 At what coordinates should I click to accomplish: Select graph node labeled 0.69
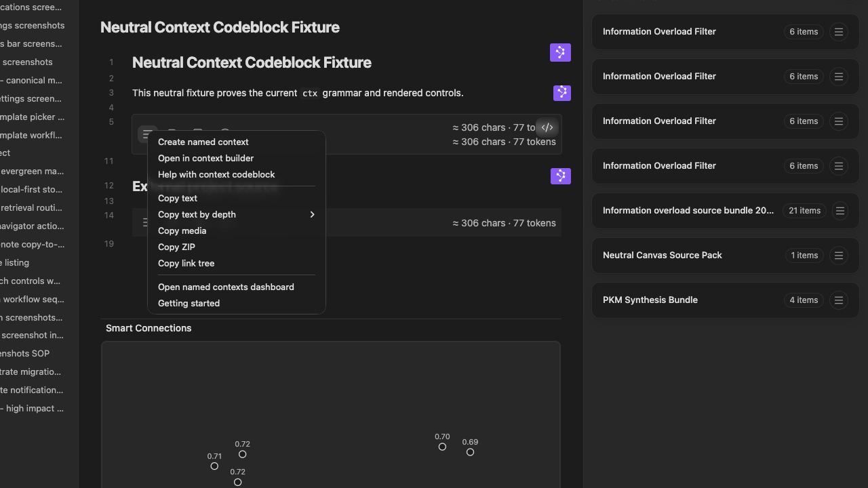(470, 452)
